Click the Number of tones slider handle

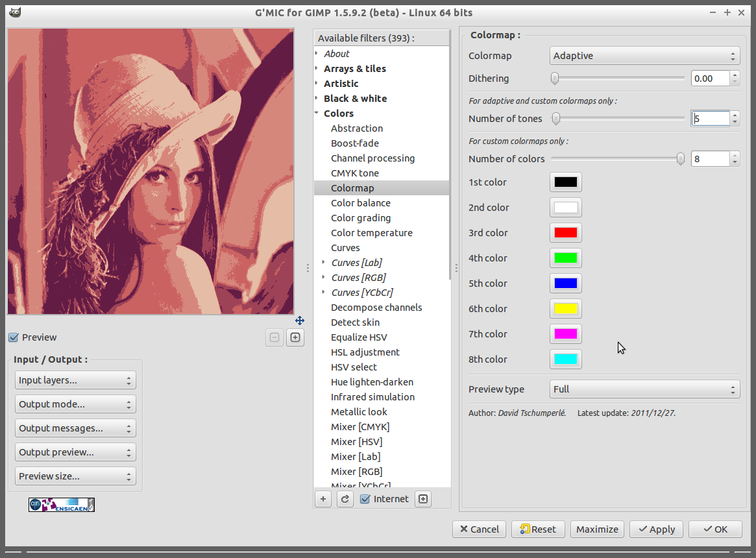coord(556,118)
